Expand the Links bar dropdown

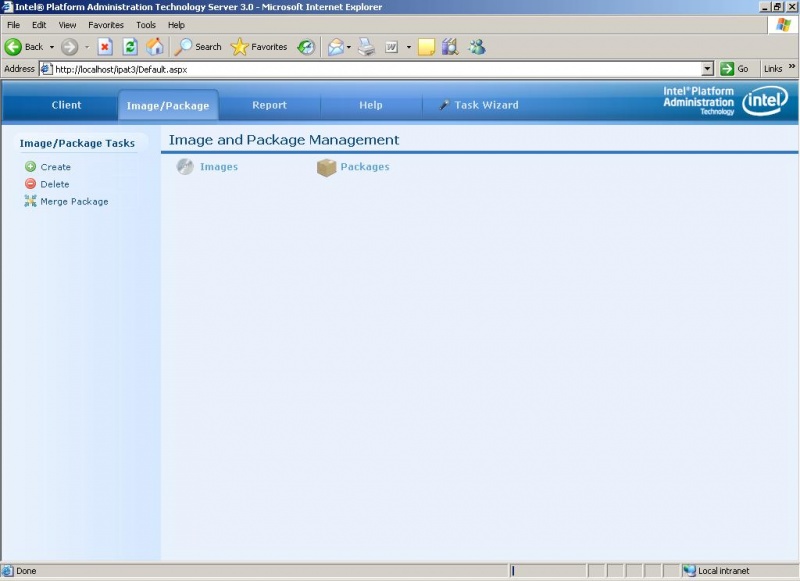(789, 69)
